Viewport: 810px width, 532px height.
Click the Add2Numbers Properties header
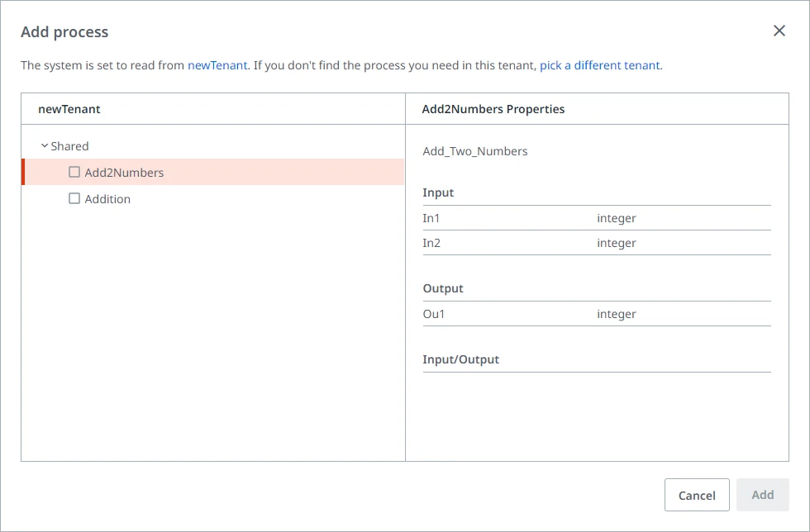pos(493,109)
